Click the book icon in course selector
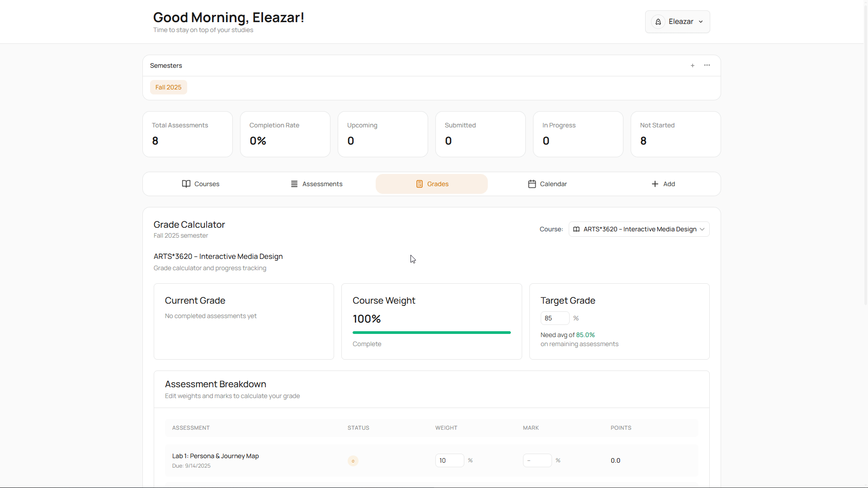The width and height of the screenshot is (868, 488). point(576,229)
